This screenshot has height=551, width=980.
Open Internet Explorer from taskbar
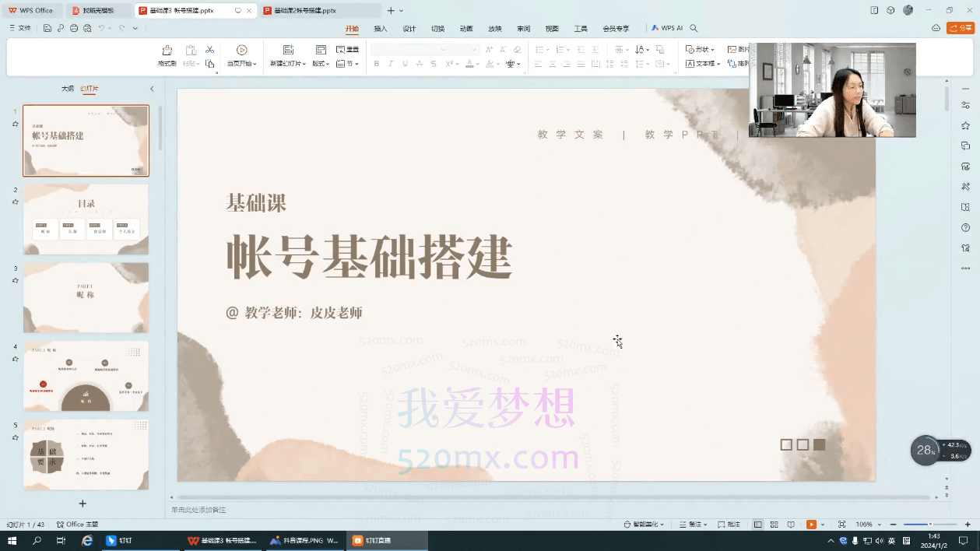(87, 540)
